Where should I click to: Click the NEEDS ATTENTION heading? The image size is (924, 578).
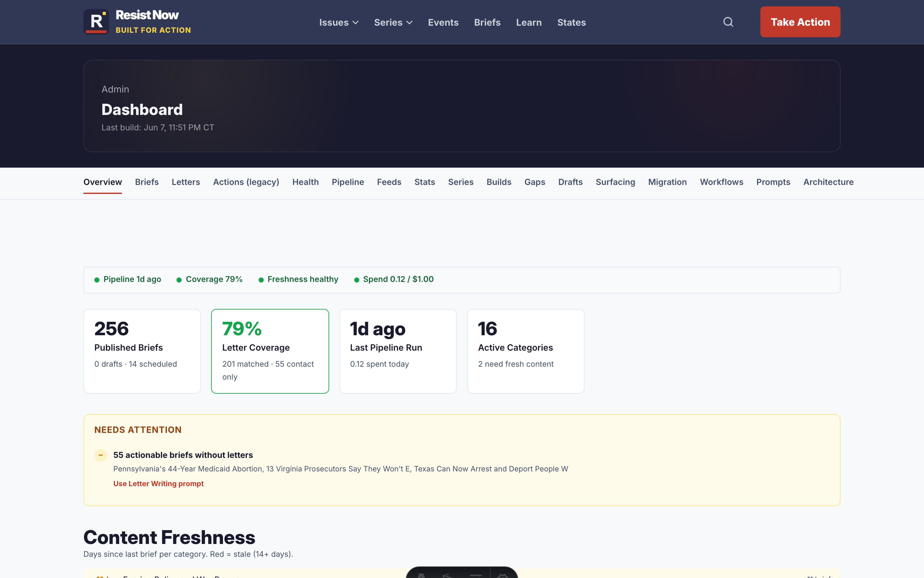(138, 430)
